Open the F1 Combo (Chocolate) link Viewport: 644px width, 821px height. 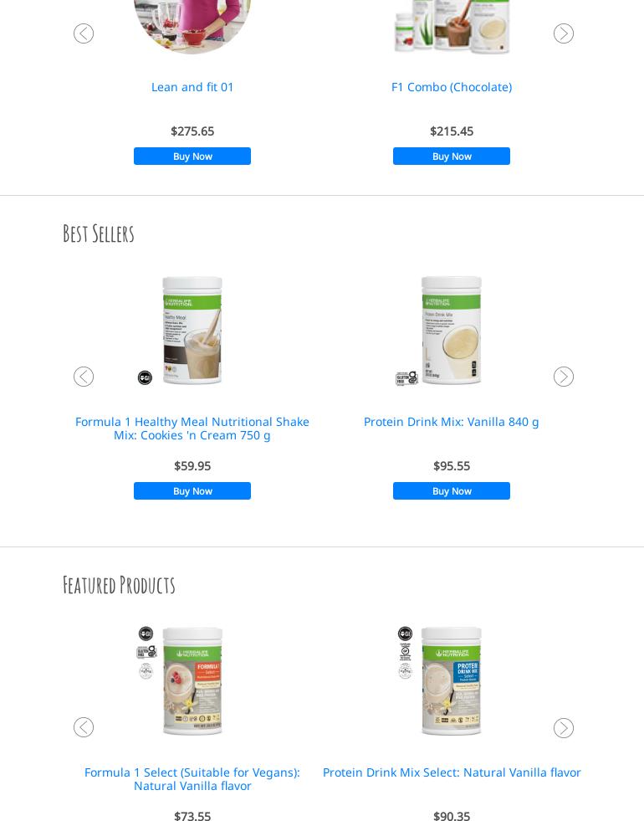click(x=452, y=87)
